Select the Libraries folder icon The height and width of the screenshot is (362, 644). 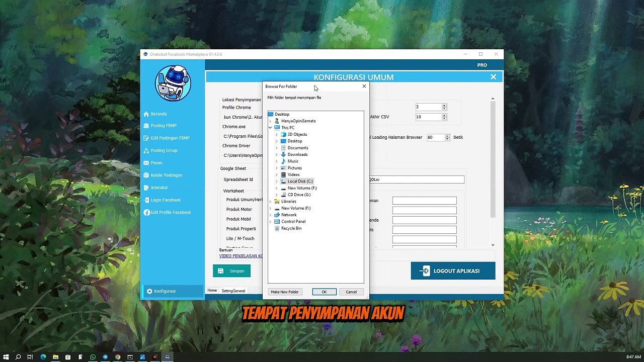click(x=277, y=202)
